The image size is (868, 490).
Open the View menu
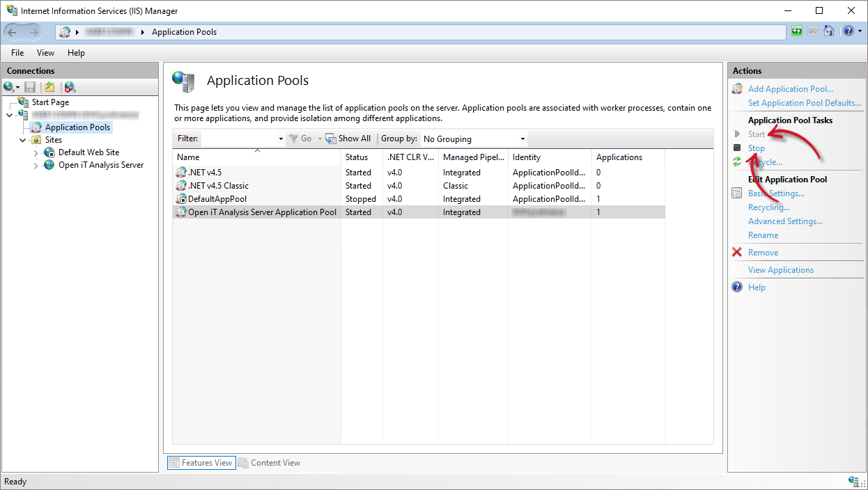45,52
